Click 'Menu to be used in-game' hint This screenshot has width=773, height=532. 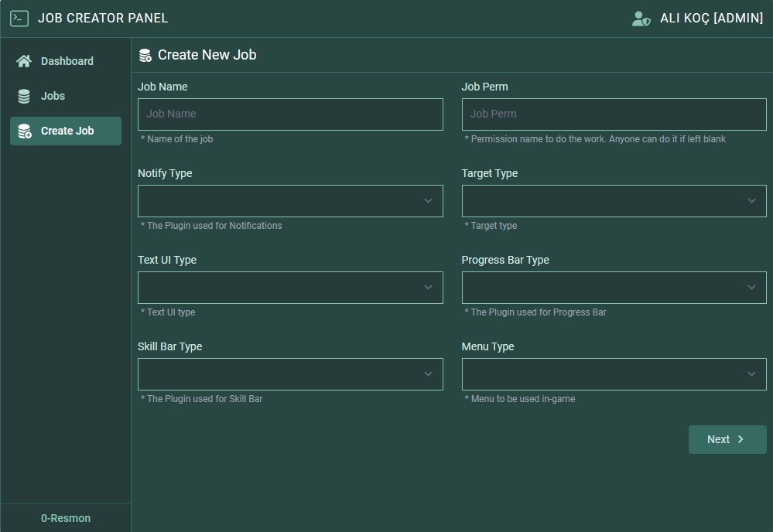pyautogui.click(x=520, y=399)
